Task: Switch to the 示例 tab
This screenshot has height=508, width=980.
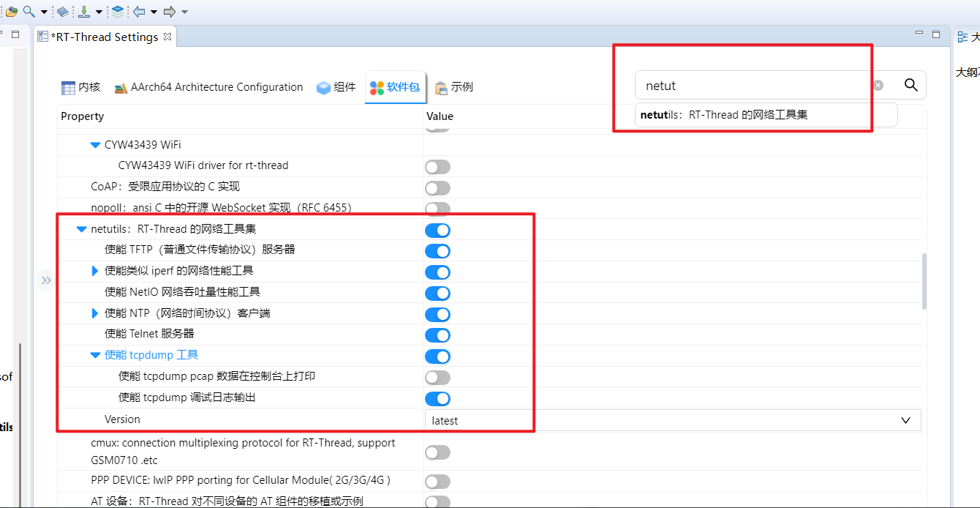Action: (454, 87)
